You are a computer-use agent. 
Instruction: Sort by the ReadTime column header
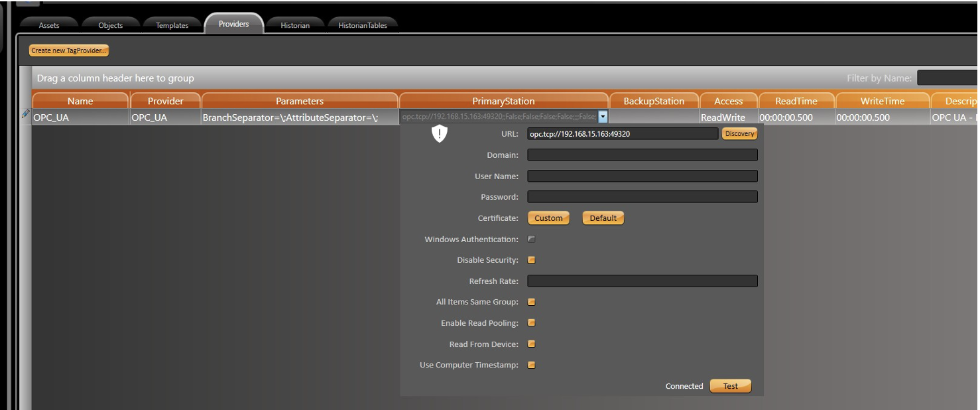pyautogui.click(x=796, y=102)
